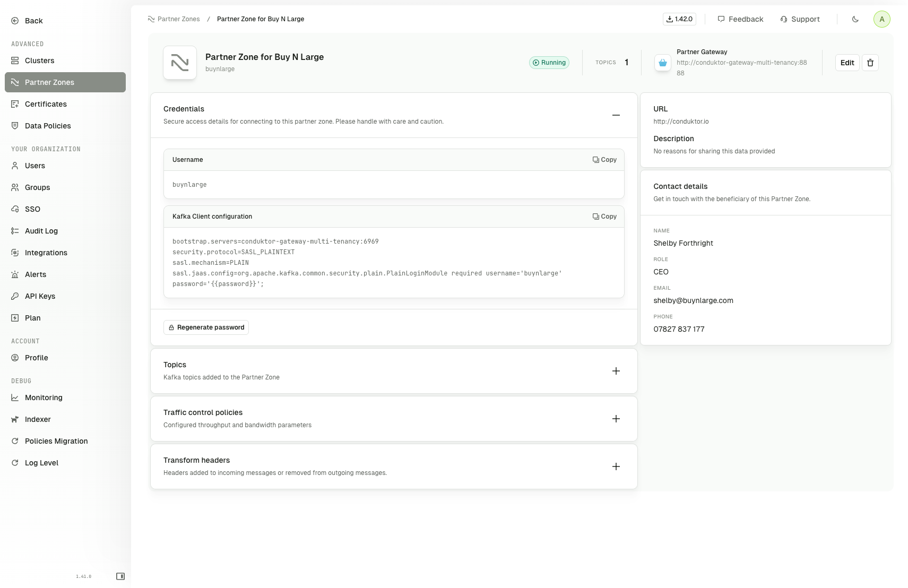Viewport: 908px width, 588px height.
Task: Toggle the sidebar collapse panel icon
Action: [x=120, y=576]
